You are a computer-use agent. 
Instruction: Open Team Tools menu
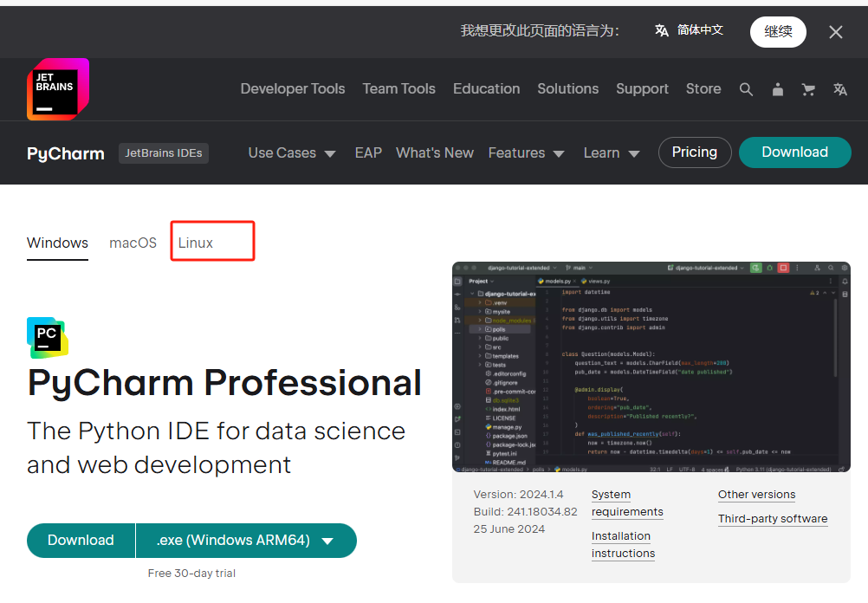coord(398,89)
